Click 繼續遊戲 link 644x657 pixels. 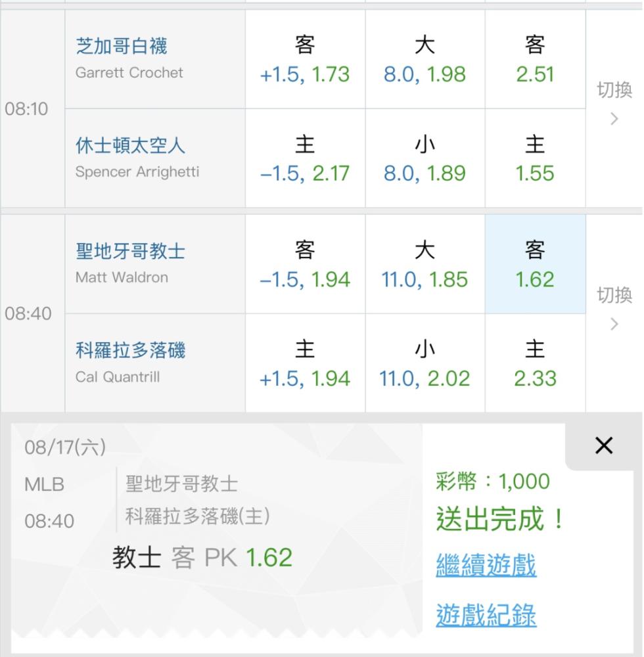486,566
